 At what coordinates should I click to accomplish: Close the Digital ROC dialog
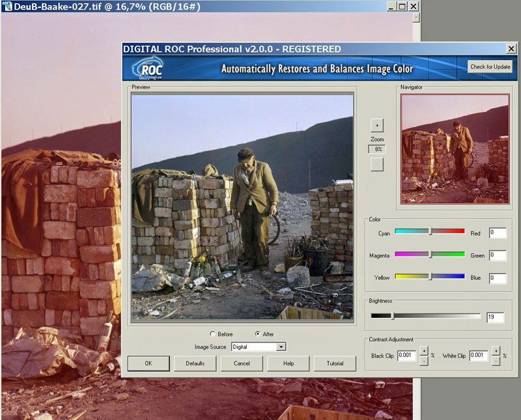(511, 49)
